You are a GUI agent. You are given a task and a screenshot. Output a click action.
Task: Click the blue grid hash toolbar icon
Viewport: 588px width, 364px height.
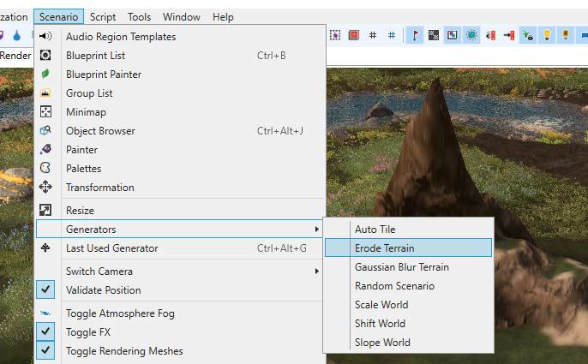point(392,35)
